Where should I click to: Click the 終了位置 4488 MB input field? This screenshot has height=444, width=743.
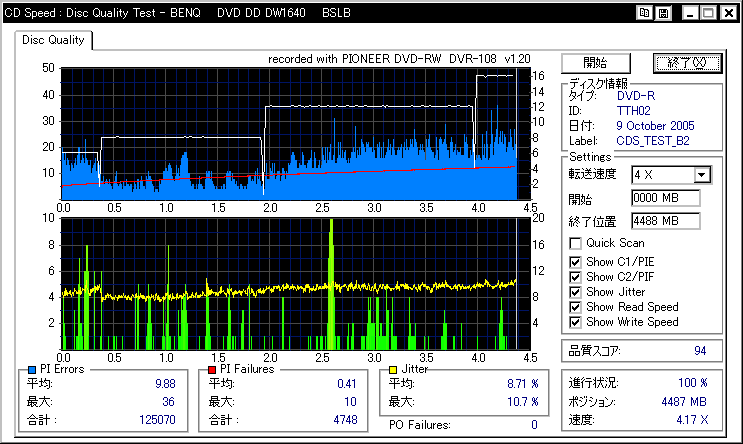(x=666, y=221)
